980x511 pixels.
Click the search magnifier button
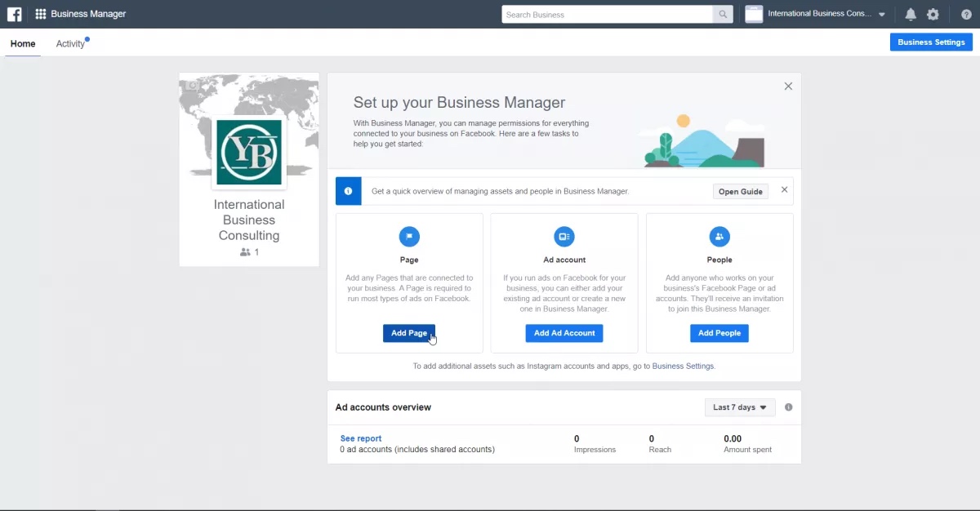click(x=723, y=15)
